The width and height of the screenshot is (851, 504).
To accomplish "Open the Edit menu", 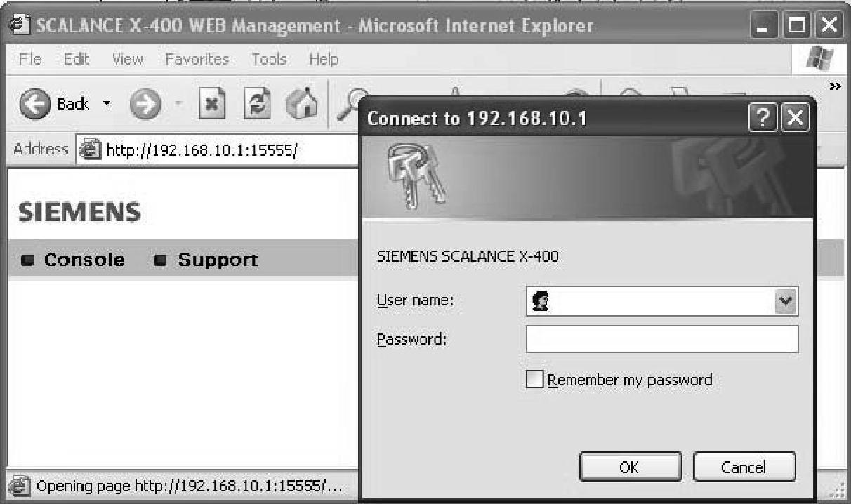I will point(77,60).
